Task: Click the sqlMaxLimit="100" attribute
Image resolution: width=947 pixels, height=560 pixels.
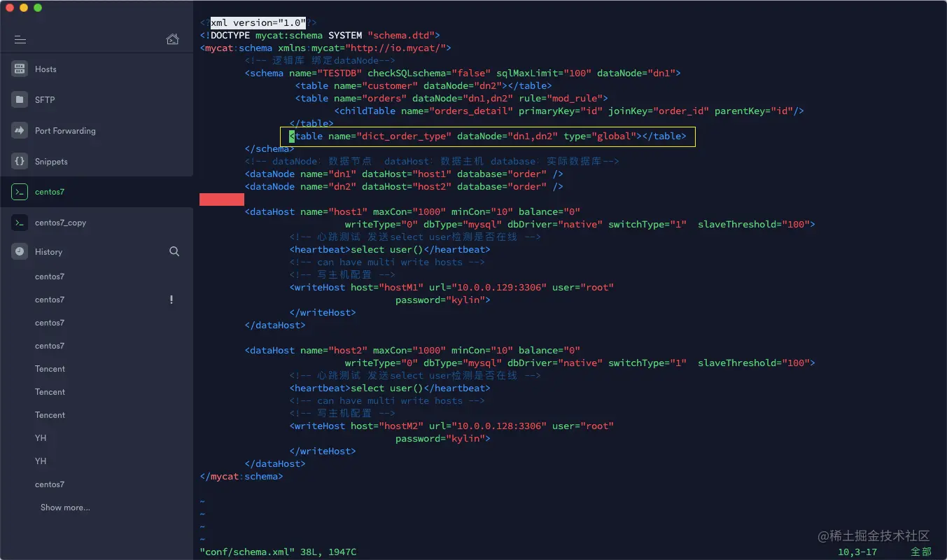Action: (544, 73)
